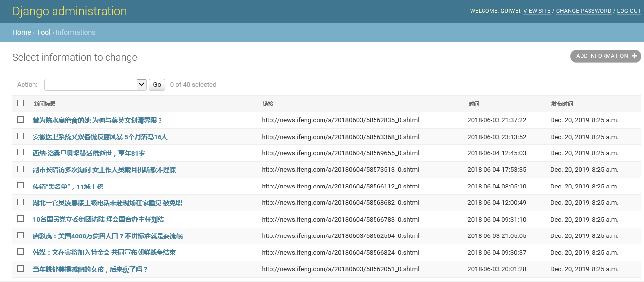Open the entry 传销"黑名单"，11城上榜

[x=68, y=187]
